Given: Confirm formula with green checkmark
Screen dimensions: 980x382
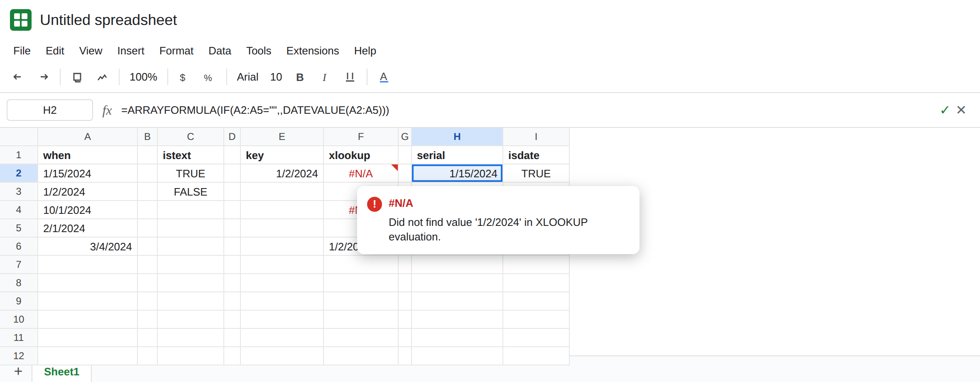Looking at the screenshot, I should pyautogui.click(x=945, y=110).
